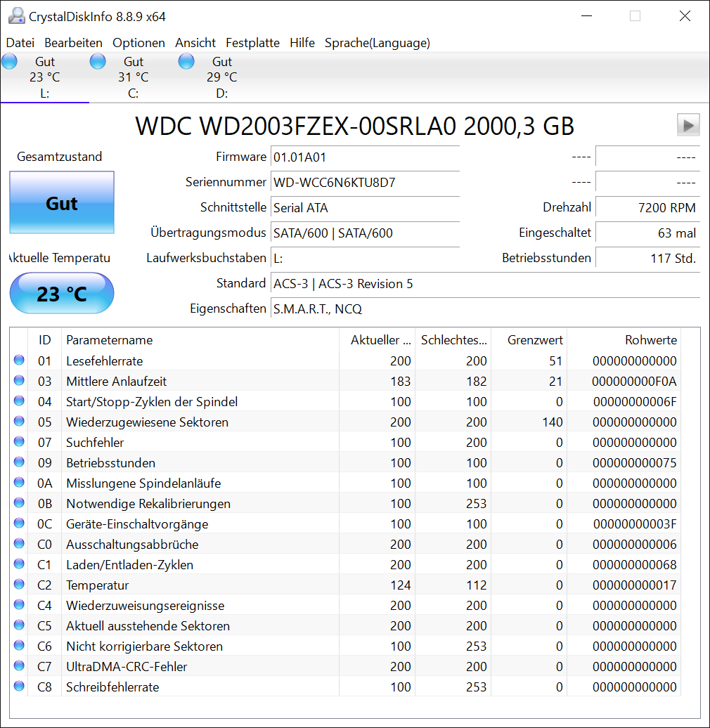Click status dot for Lesefehlerrate row

tap(19, 360)
